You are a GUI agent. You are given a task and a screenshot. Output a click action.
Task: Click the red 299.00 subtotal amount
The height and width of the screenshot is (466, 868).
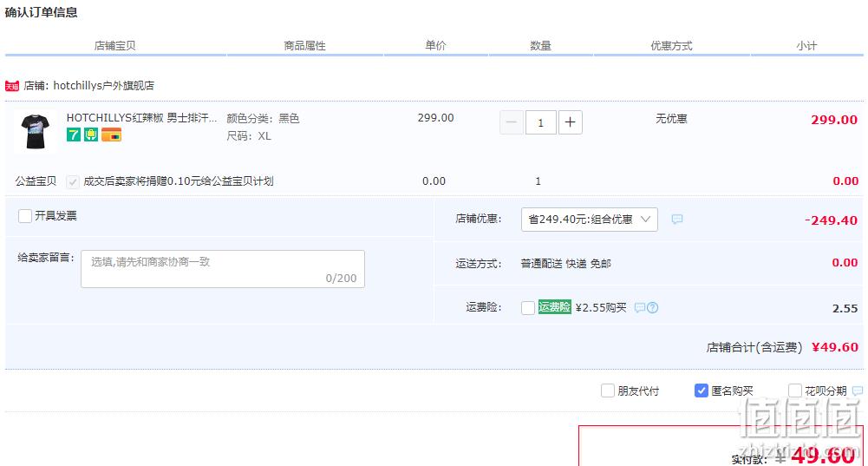(834, 120)
